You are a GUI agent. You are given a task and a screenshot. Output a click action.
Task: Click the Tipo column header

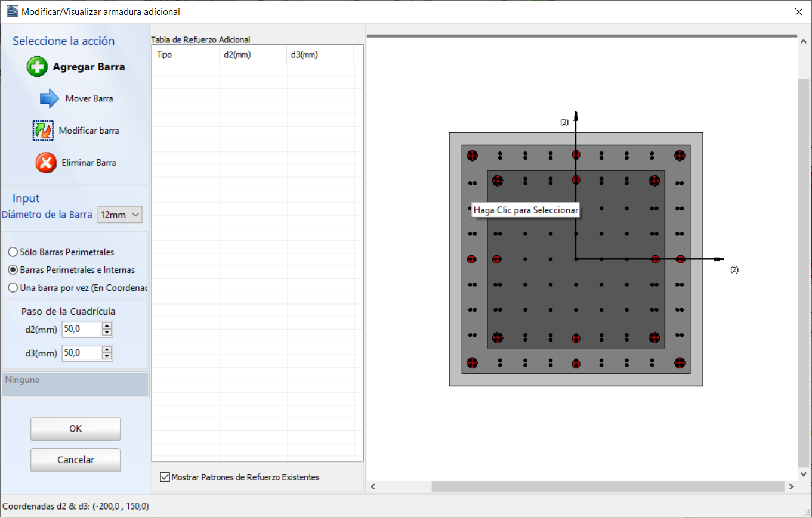(x=186, y=55)
